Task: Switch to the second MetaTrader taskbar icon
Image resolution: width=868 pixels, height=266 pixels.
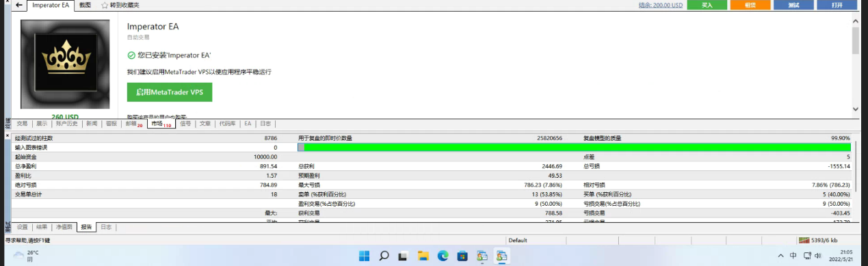Action: (x=503, y=256)
